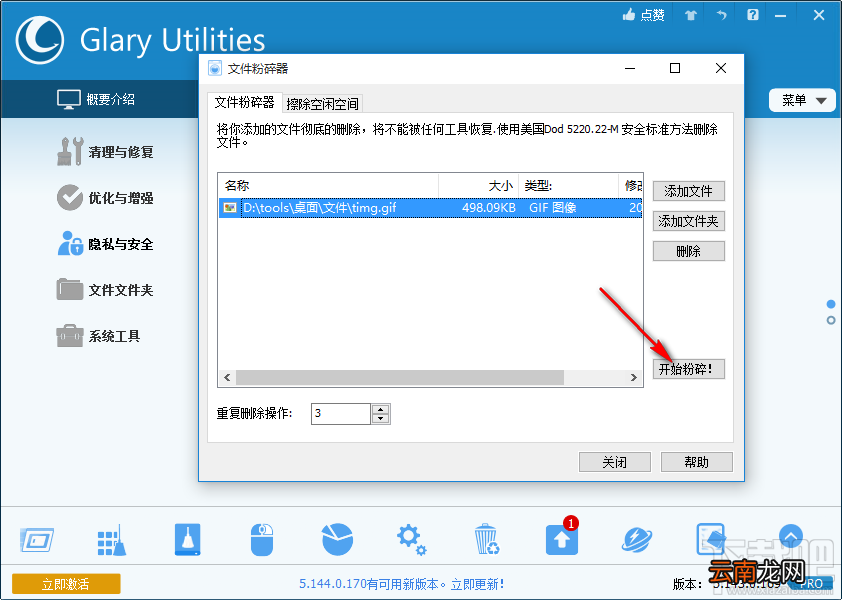Image resolution: width=842 pixels, height=600 pixels.
Task: Select the hollow page indicator dot
Action: [x=831, y=321]
